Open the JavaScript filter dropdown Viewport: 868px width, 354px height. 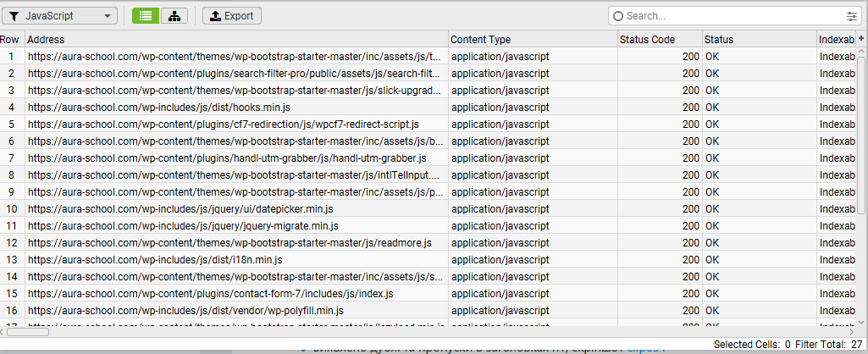(60, 16)
